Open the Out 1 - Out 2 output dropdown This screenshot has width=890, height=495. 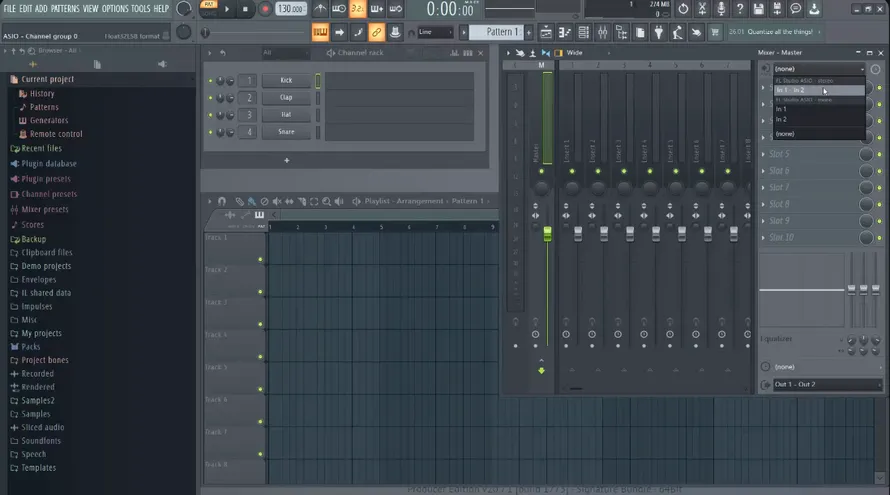click(x=828, y=384)
